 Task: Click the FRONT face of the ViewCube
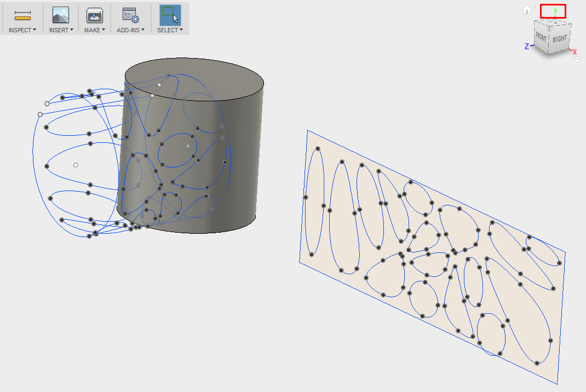click(540, 37)
